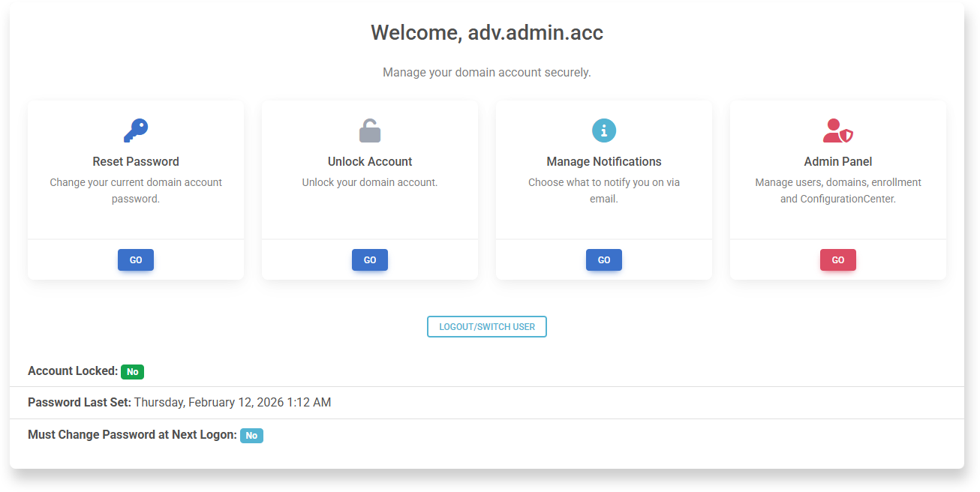The image size is (980, 492).
Task: Select the Manage Notifications card title
Action: click(604, 161)
